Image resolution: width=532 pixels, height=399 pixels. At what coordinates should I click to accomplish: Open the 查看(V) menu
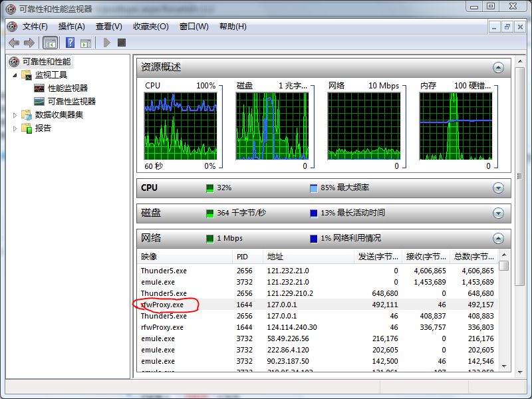pyautogui.click(x=108, y=27)
